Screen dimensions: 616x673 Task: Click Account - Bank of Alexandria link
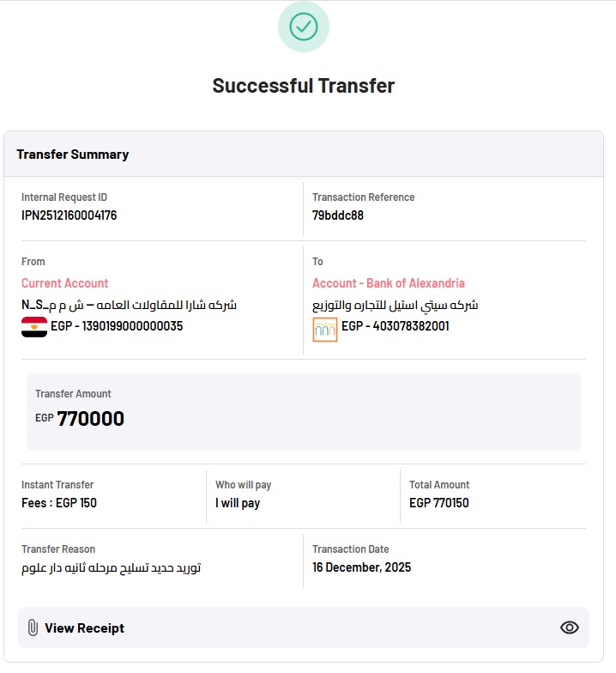(388, 283)
